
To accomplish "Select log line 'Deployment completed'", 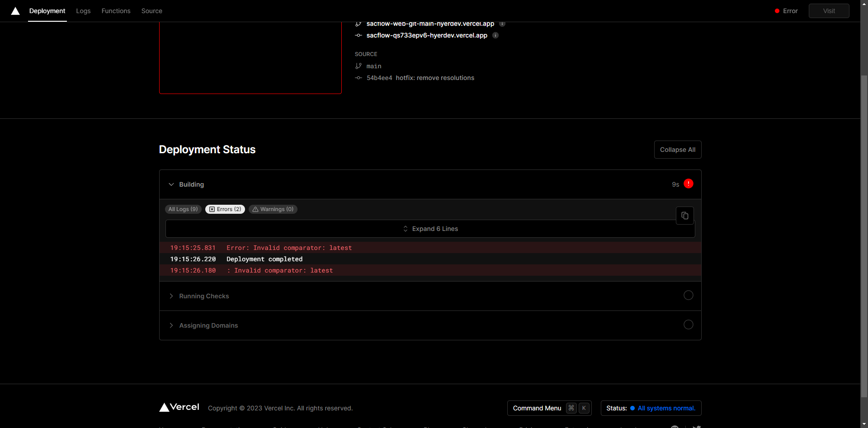I will [x=430, y=259].
